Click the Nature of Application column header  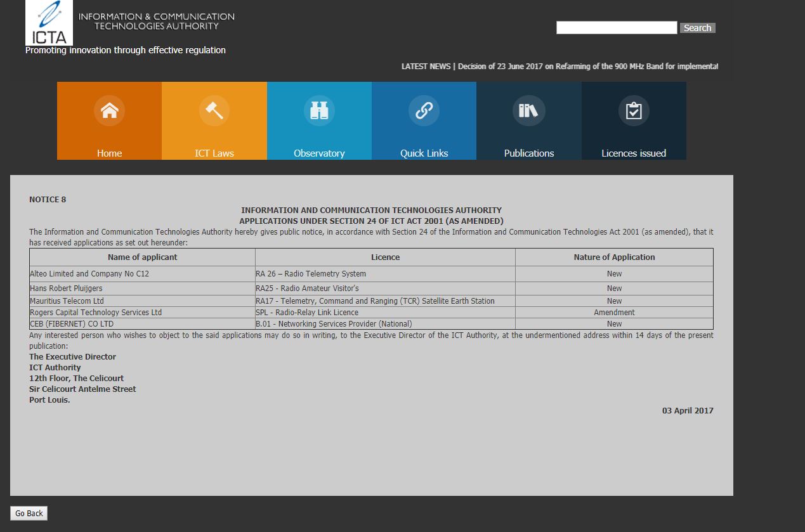click(x=614, y=257)
